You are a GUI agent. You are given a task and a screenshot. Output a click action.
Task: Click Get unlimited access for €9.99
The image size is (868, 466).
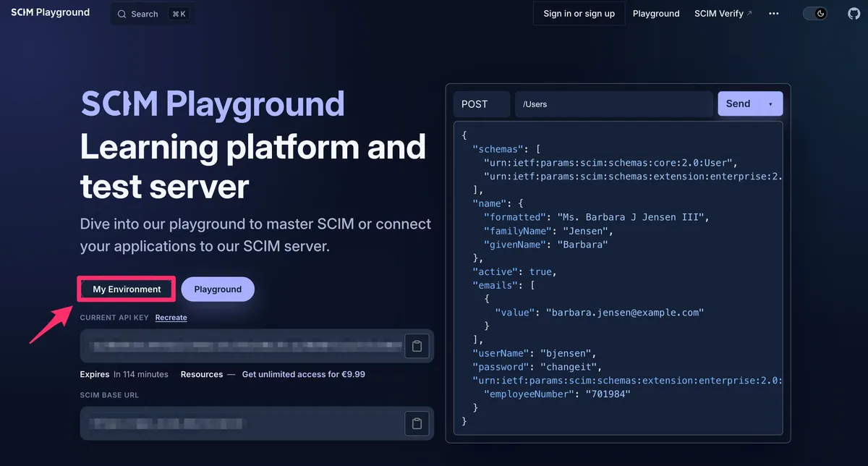click(x=304, y=375)
